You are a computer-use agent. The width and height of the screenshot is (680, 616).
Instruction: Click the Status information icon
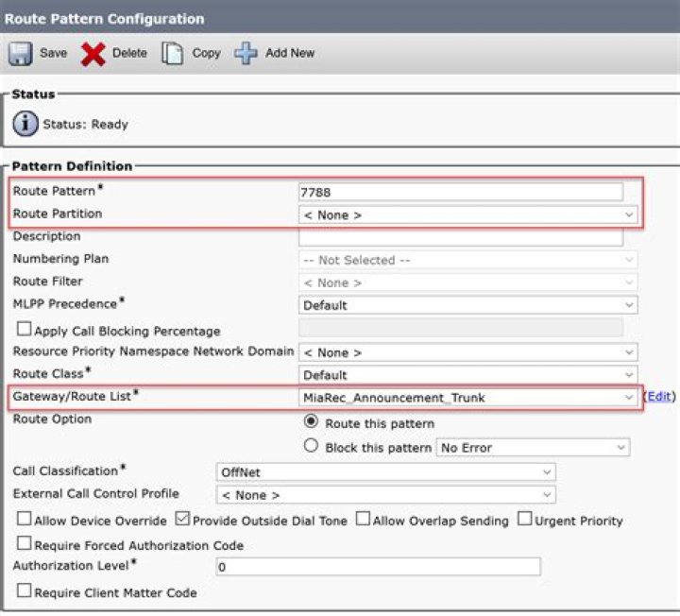[x=27, y=125]
